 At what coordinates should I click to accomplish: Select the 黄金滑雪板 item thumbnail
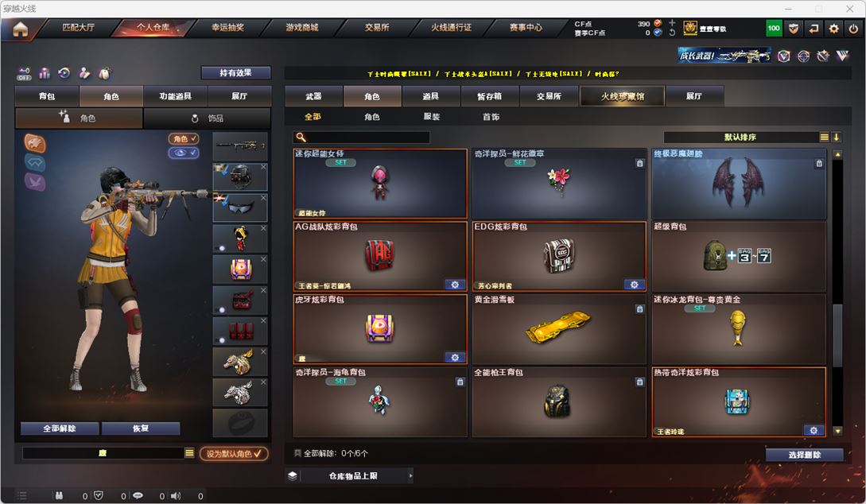tap(559, 329)
